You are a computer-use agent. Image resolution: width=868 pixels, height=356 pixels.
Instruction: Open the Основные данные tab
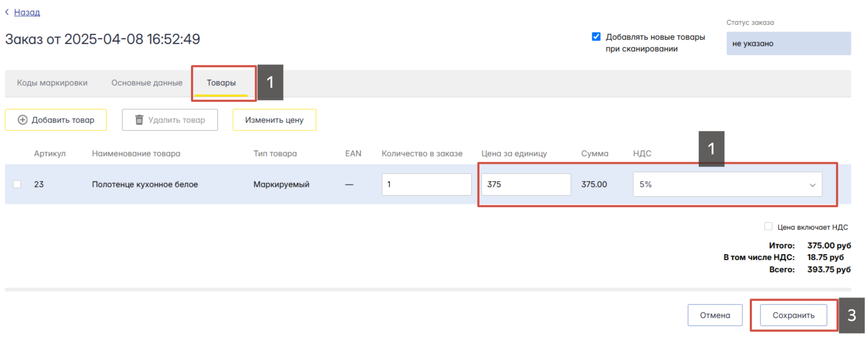click(x=147, y=83)
